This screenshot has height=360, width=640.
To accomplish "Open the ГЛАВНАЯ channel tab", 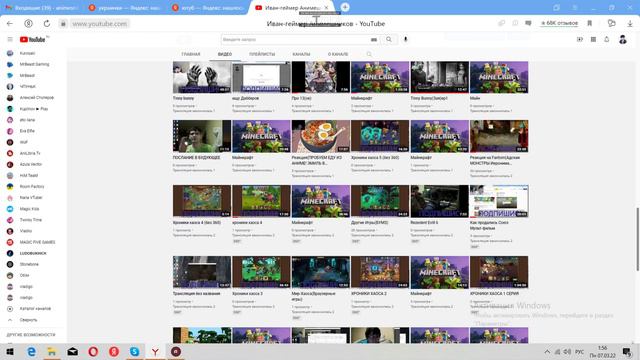I will 191,54.
